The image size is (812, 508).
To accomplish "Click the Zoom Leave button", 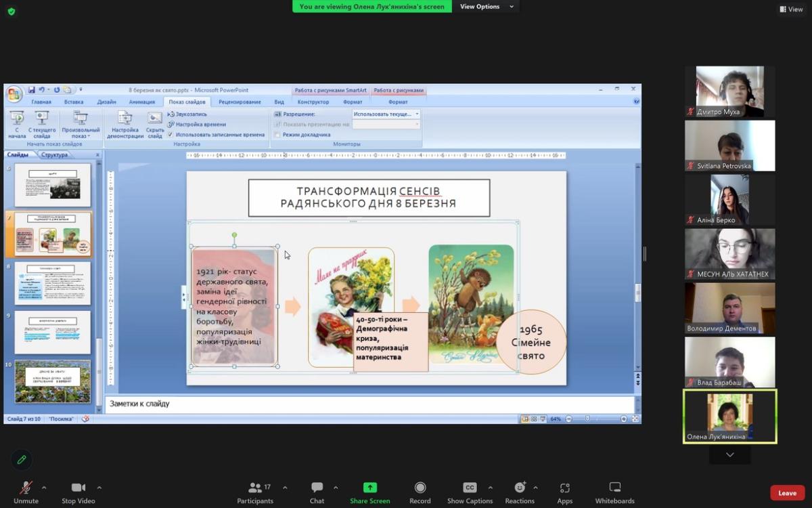I will (787, 493).
